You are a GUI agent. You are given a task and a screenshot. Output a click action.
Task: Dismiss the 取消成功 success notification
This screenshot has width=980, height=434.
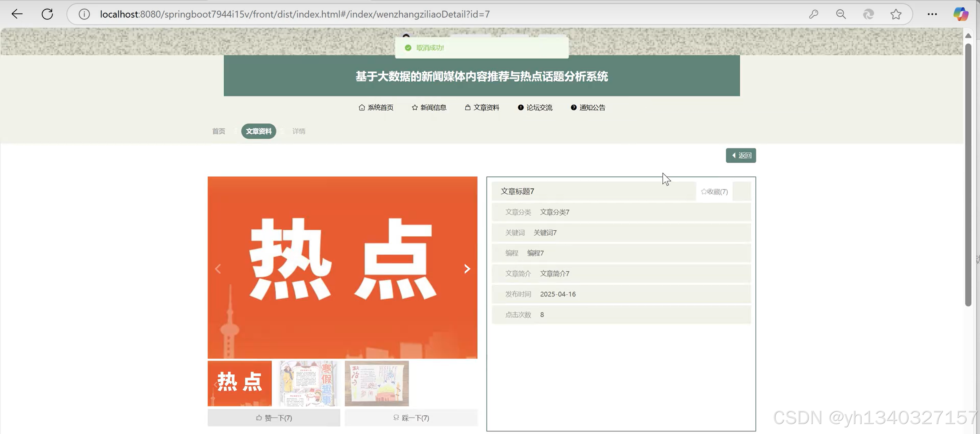pos(481,47)
